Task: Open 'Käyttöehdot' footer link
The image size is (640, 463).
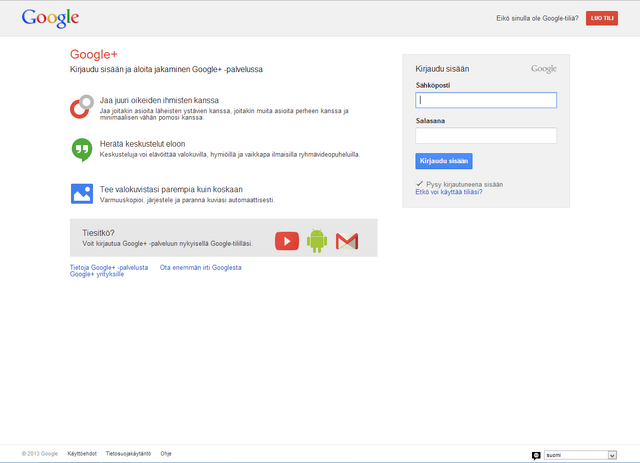Action: pos(82,454)
